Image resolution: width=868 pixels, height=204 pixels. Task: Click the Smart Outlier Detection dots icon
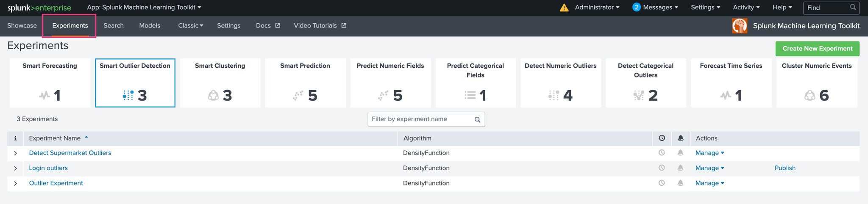(128, 96)
